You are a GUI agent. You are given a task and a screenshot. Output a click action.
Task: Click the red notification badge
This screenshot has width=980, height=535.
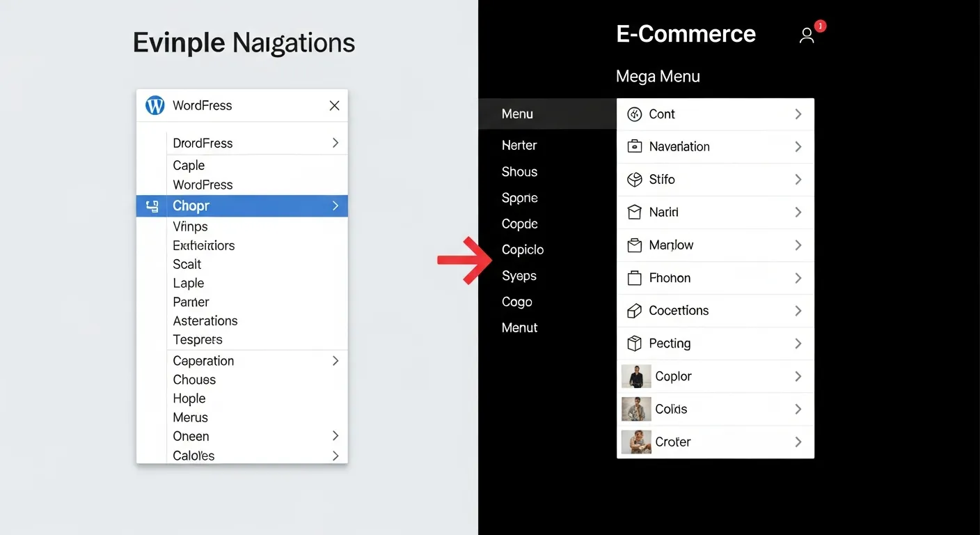click(820, 26)
